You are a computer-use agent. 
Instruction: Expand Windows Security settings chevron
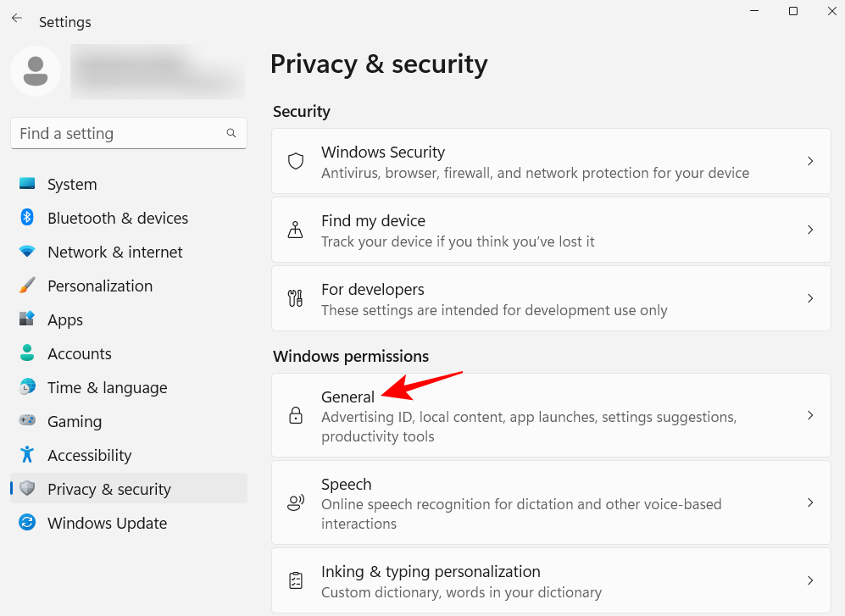click(x=810, y=161)
